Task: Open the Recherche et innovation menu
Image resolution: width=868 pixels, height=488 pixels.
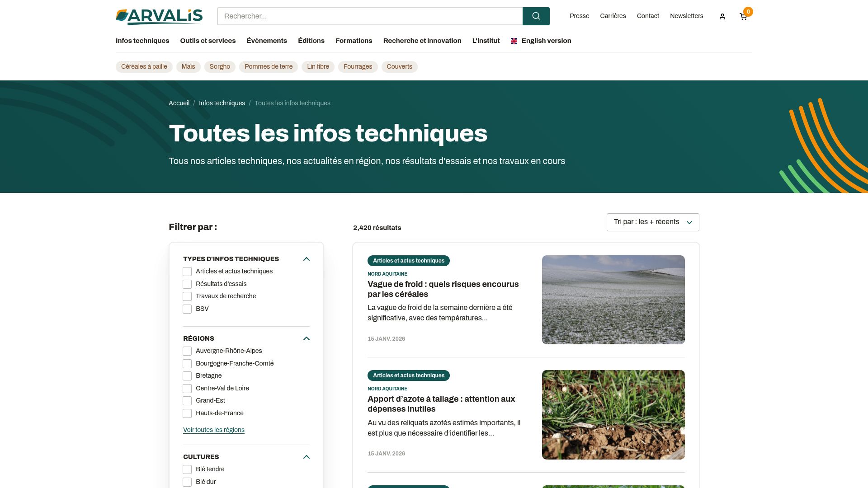Action: [x=422, y=41]
